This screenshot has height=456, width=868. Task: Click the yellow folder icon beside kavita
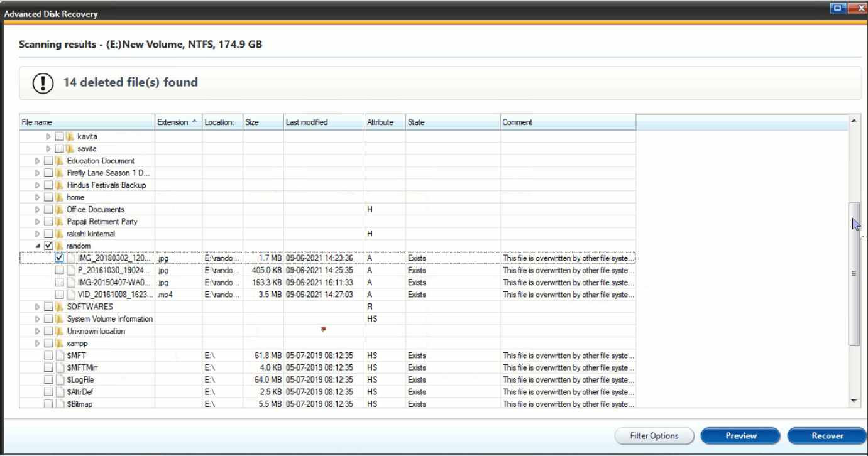click(x=71, y=136)
